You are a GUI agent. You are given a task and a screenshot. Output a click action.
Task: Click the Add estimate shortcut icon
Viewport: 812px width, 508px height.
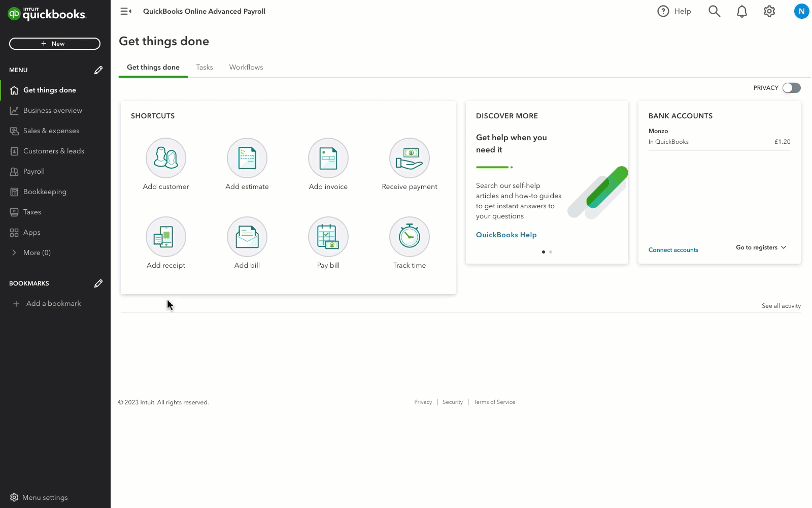247,158
